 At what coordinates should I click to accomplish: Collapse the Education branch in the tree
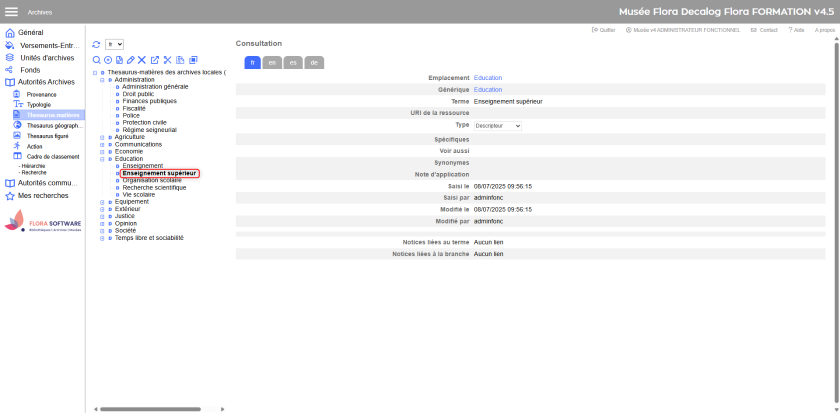pos(95,158)
